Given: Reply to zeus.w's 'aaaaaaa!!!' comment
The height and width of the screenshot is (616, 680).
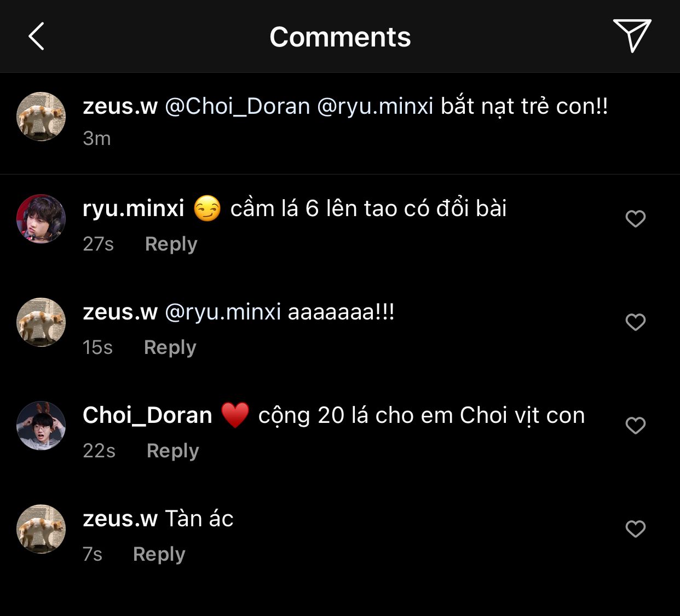Looking at the screenshot, I should [170, 347].
